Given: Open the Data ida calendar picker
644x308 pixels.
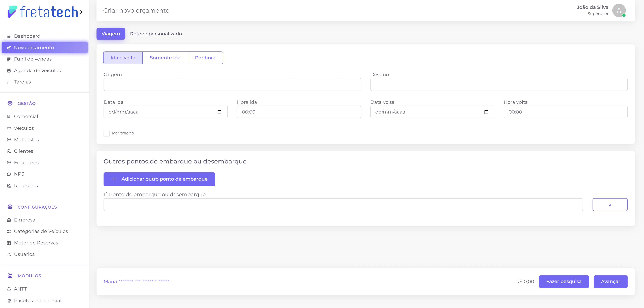Looking at the screenshot, I should (x=220, y=112).
